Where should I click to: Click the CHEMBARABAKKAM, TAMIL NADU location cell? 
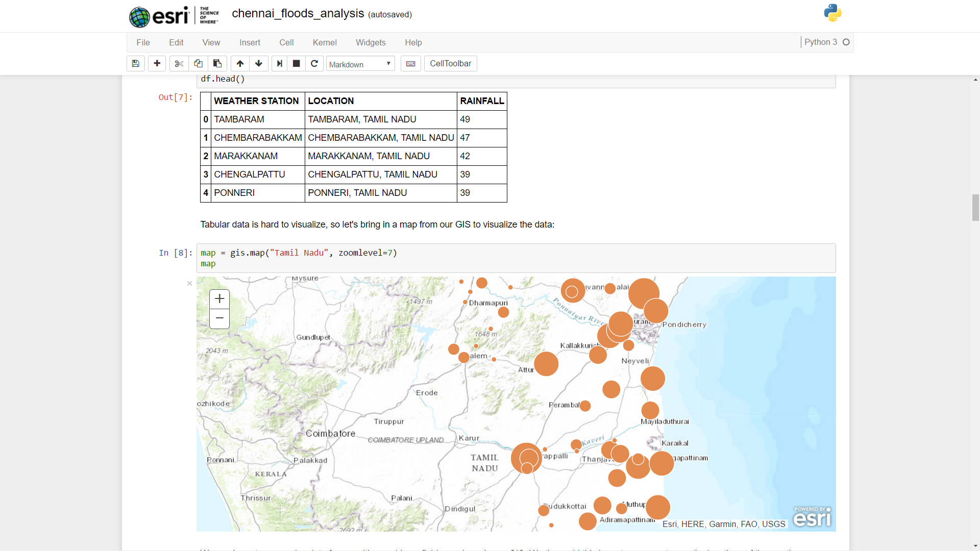(381, 138)
